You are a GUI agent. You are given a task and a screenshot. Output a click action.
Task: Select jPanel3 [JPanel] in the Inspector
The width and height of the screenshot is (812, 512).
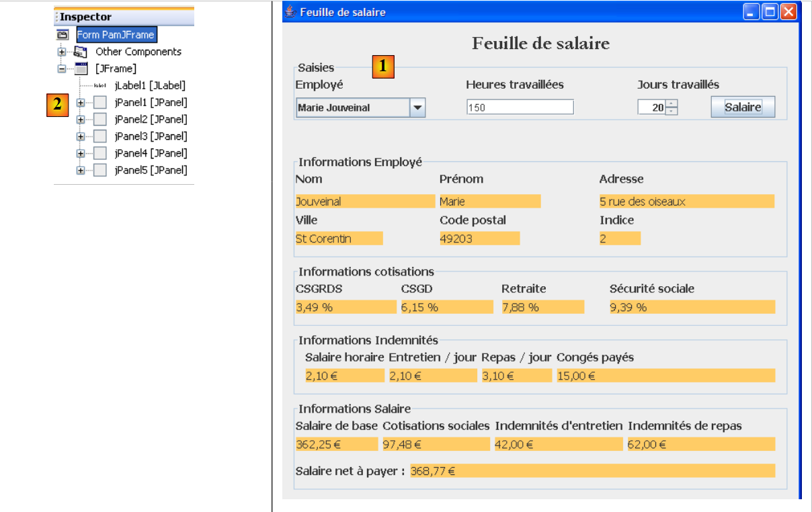tap(151, 136)
